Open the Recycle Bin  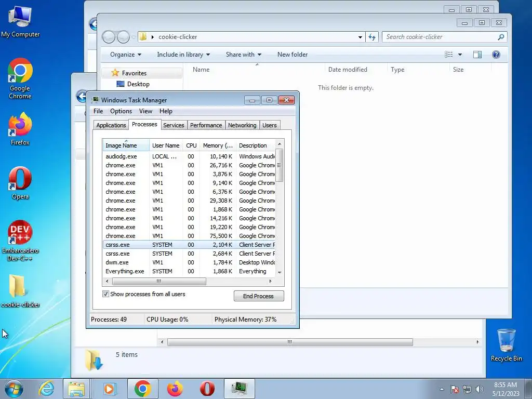pyautogui.click(x=506, y=345)
